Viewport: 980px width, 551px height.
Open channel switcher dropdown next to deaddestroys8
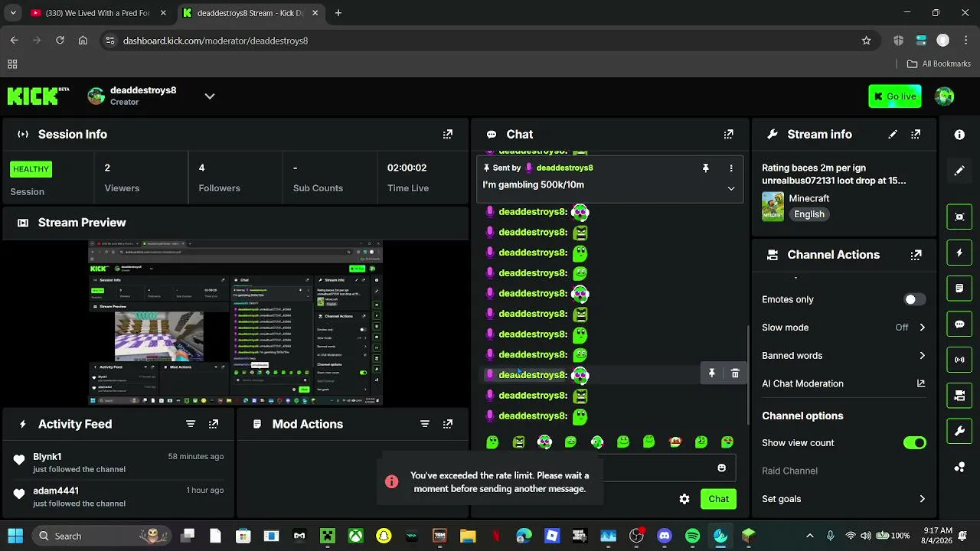pos(210,96)
